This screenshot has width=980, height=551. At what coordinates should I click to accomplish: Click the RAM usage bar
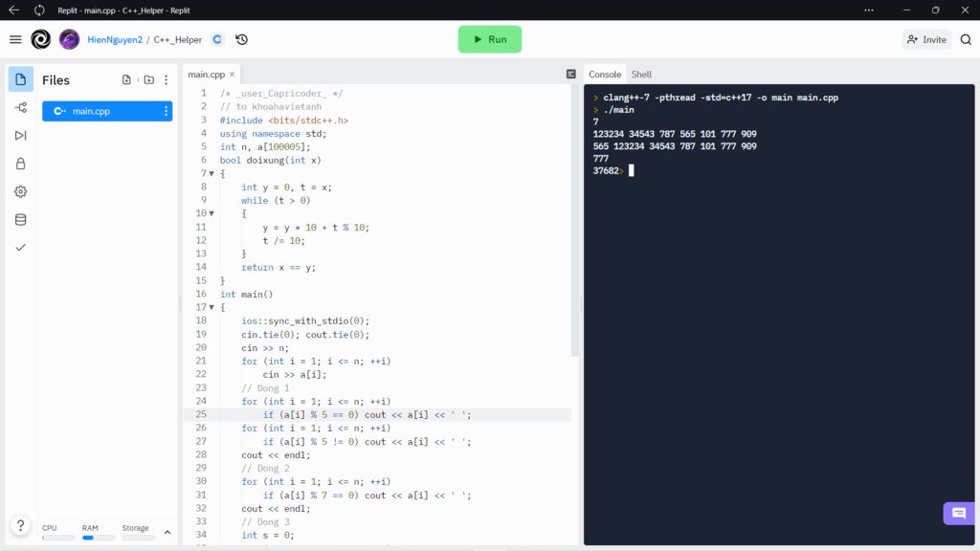pyautogui.click(x=99, y=538)
